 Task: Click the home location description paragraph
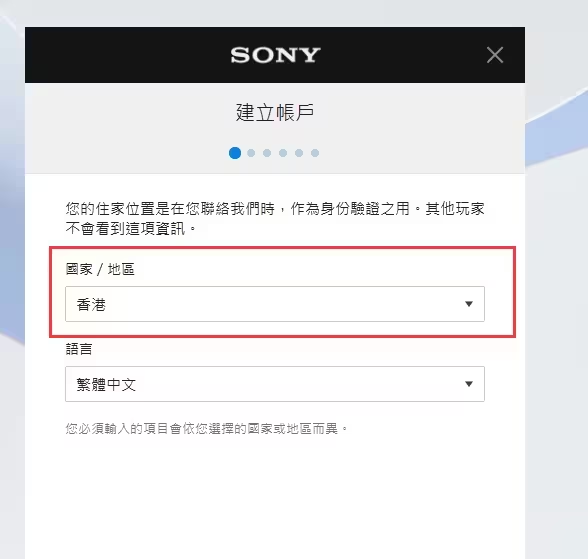click(275, 219)
